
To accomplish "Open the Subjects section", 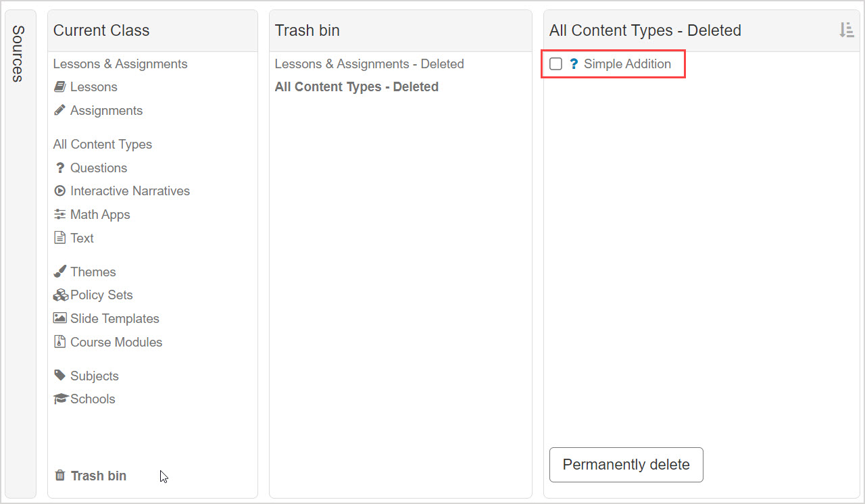I will click(94, 376).
